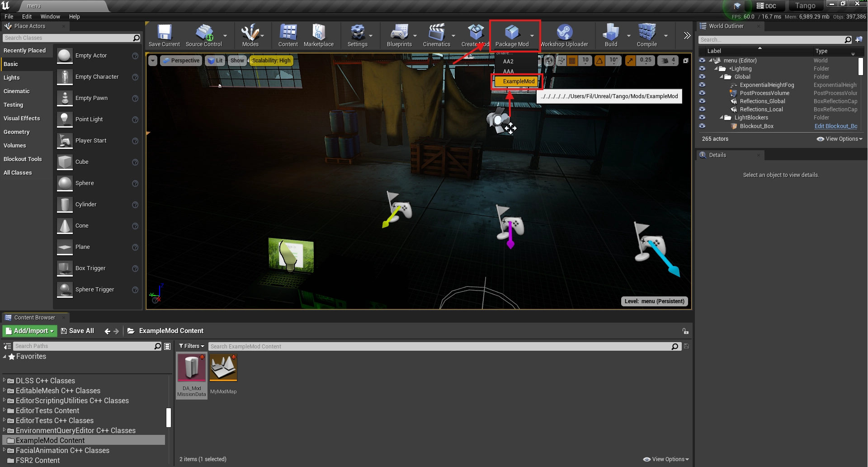Open the Package Mod dropdown arrow
Screen dimensions: 868x467
click(532, 36)
